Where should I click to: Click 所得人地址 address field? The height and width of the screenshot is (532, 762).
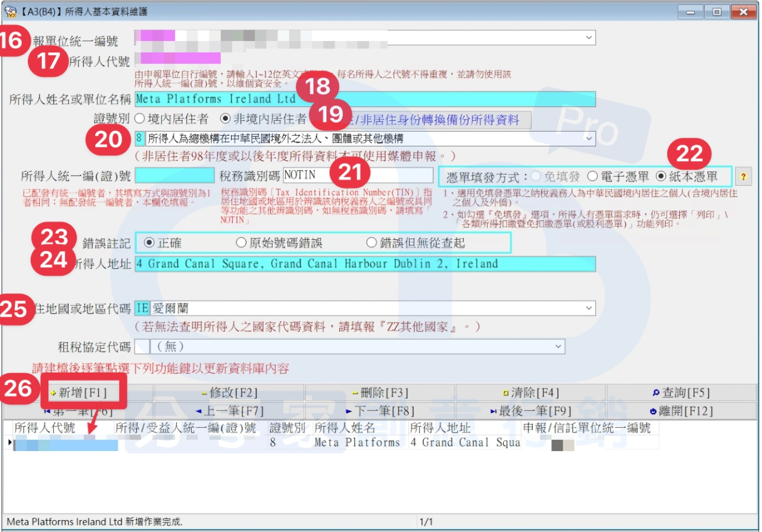365,264
